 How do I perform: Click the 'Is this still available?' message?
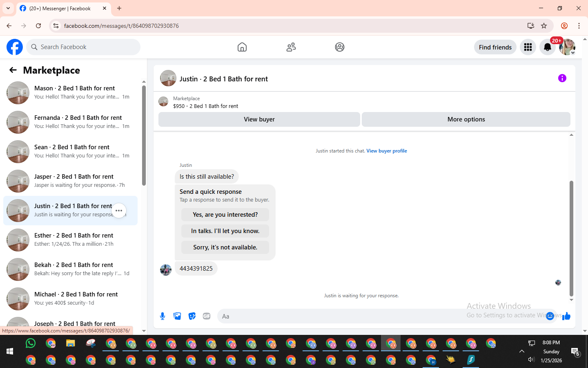[207, 177]
